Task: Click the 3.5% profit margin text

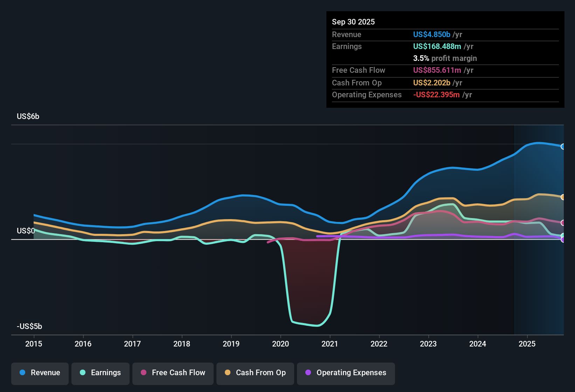Action: coord(445,58)
